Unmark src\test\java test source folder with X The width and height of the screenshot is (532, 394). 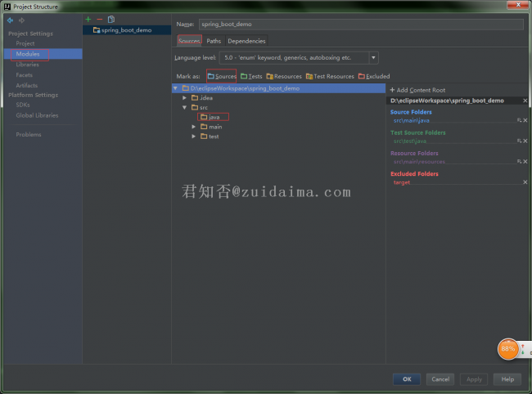pos(525,141)
